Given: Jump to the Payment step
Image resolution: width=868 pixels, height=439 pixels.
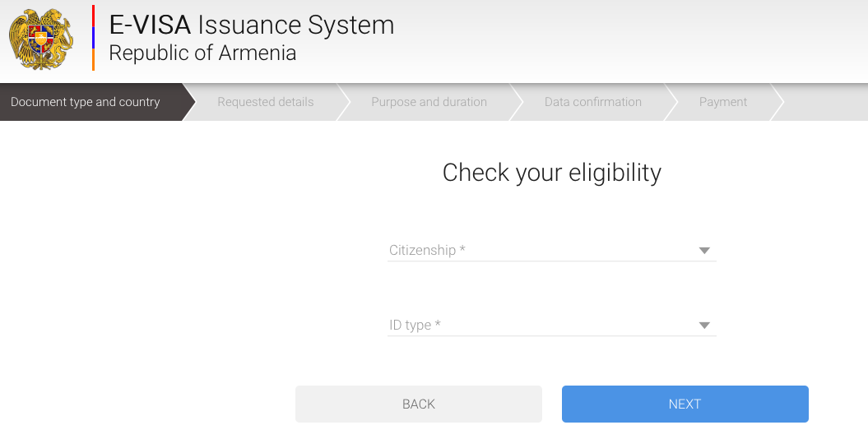Looking at the screenshot, I should pos(722,102).
